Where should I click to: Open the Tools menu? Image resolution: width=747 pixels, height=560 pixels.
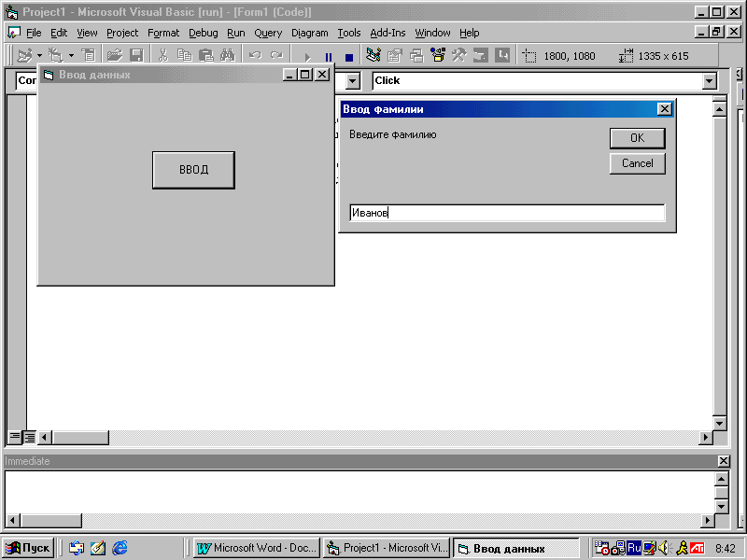click(x=349, y=33)
